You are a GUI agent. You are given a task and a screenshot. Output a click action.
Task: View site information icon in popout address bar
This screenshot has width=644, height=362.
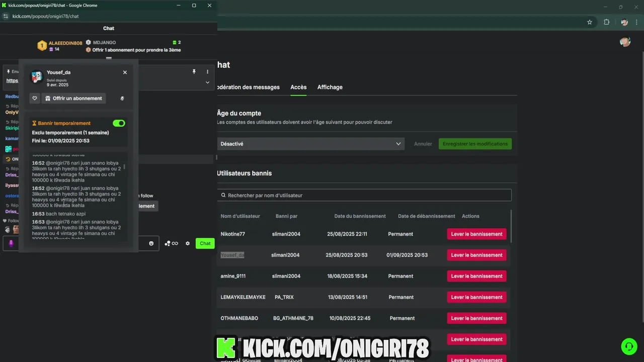6,16
